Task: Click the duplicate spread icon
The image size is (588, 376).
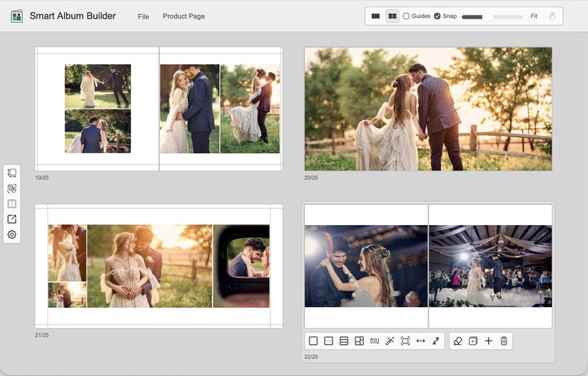Action: (x=473, y=340)
